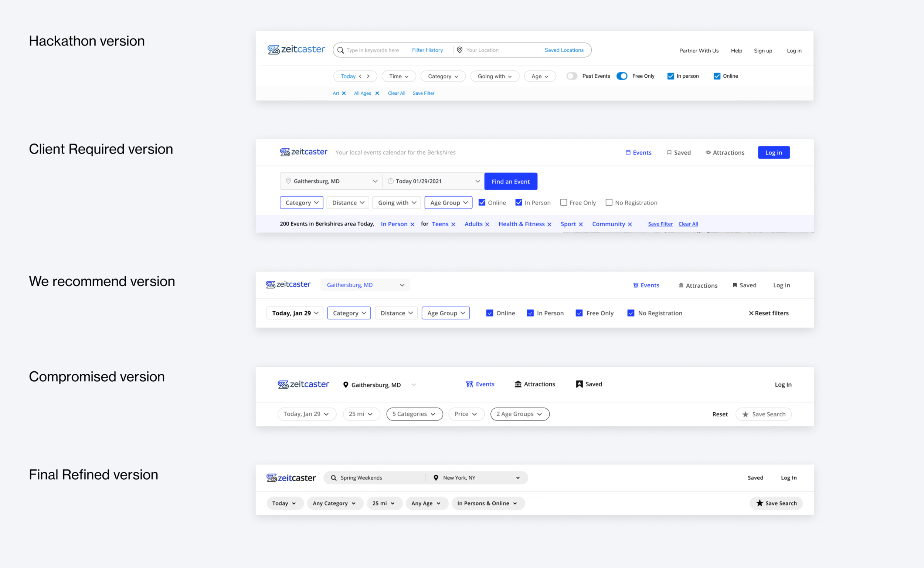
Task: Click the location pin icon in Compromised version
Action: click(346, 385)
